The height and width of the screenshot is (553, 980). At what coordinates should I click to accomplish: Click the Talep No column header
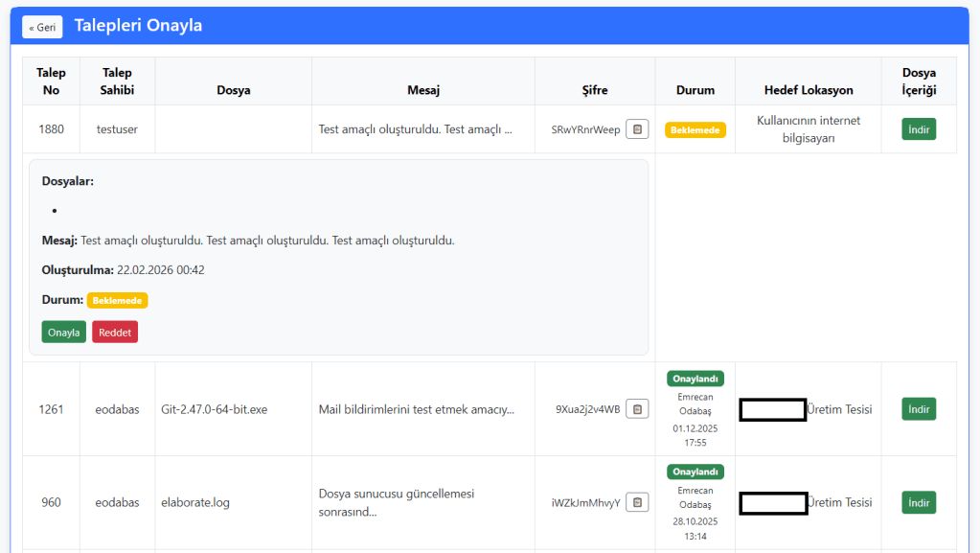(51, 81)
